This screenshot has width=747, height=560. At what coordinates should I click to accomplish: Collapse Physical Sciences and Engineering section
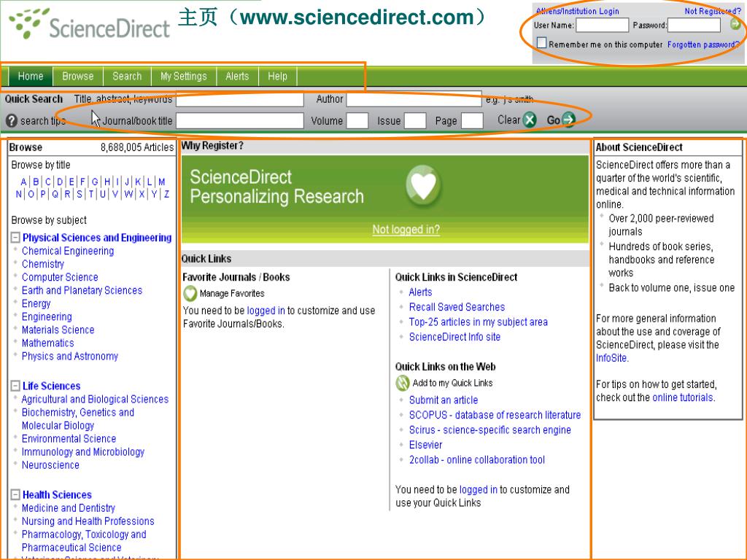(x=15, y=237)
